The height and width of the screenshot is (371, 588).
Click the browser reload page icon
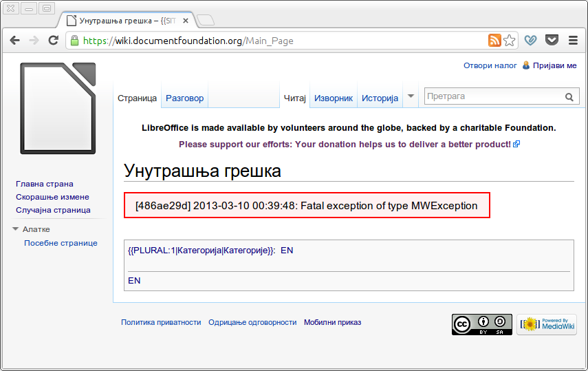(53, 41)
